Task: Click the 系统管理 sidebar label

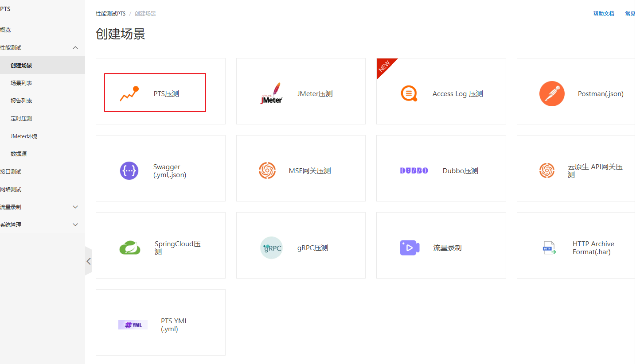Action: pyautogui.click(x=11, y=225)
